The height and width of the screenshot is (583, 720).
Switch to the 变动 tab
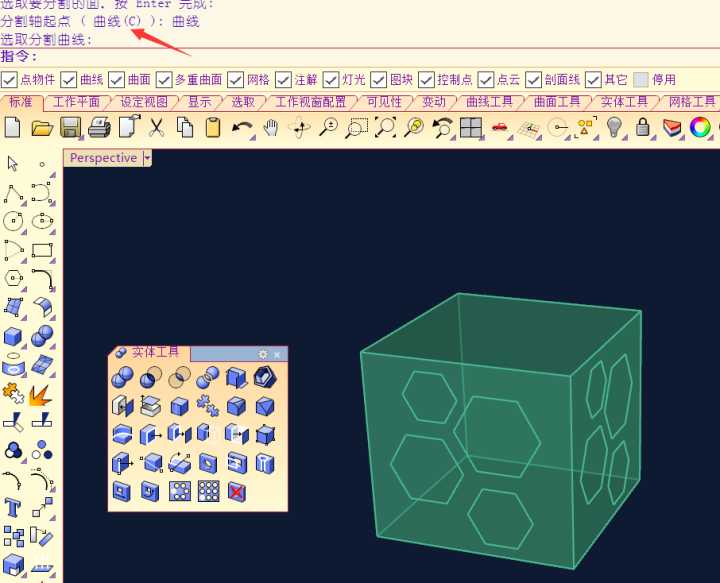433,102
